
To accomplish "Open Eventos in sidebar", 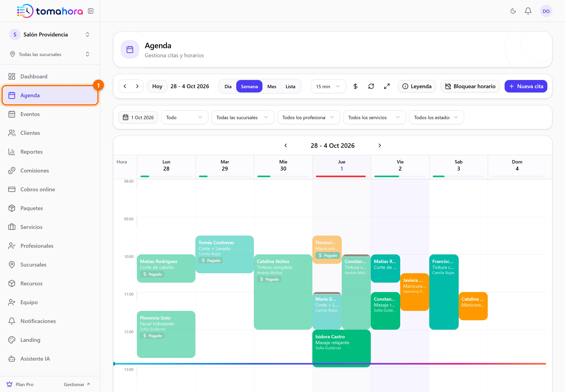I will click(50, 114).
